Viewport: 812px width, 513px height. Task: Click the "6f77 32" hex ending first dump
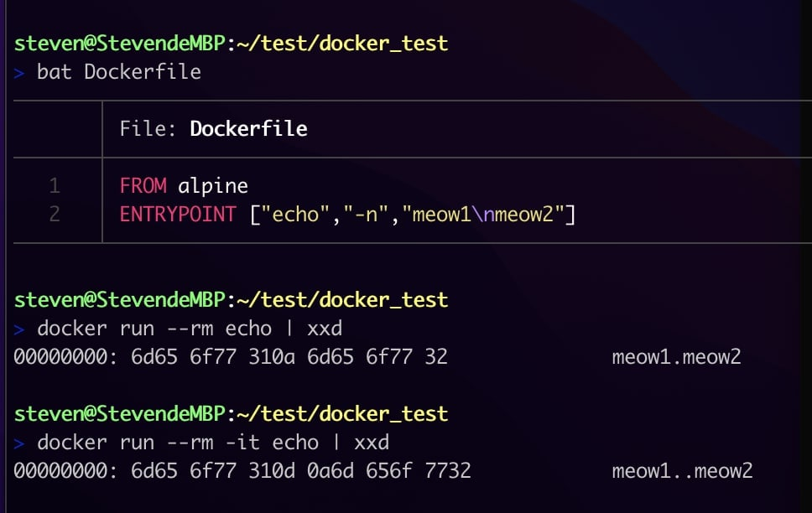pos(407,357)
